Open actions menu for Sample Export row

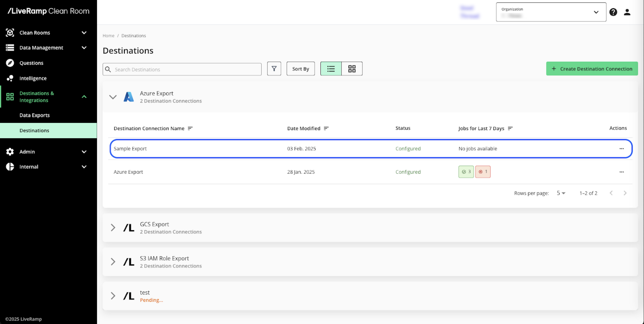tap(621, 149)
